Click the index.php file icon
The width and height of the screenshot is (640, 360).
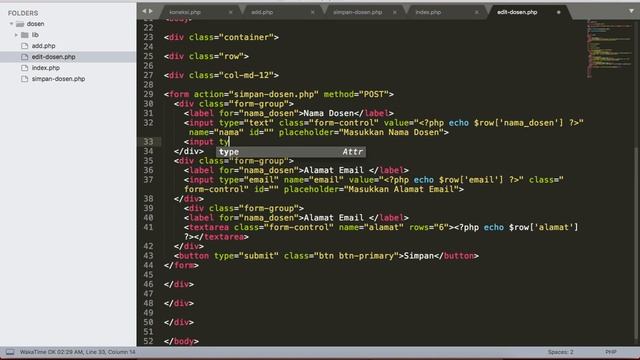pos(24,68)
